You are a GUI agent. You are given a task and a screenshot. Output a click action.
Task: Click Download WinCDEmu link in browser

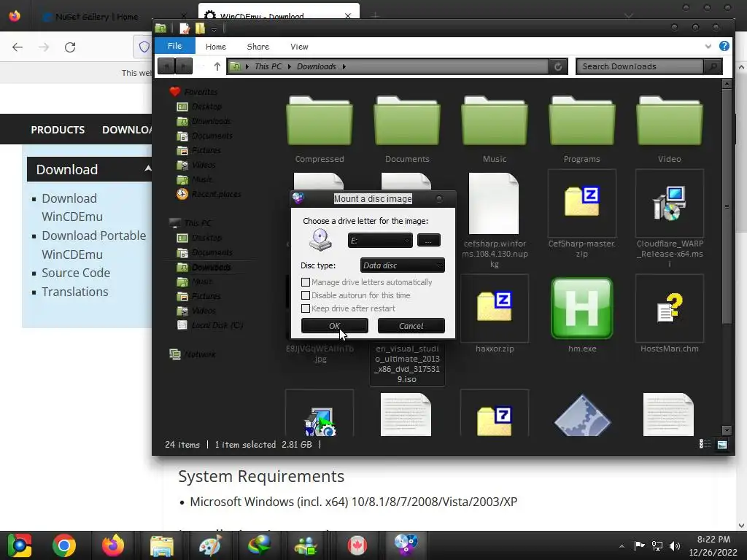point(72,208)
